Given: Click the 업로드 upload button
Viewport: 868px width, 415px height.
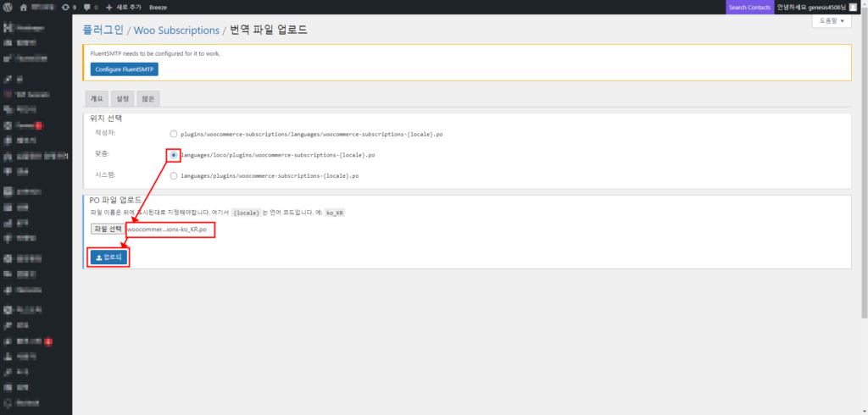Looking at the screenshot, I should [109, 257].
